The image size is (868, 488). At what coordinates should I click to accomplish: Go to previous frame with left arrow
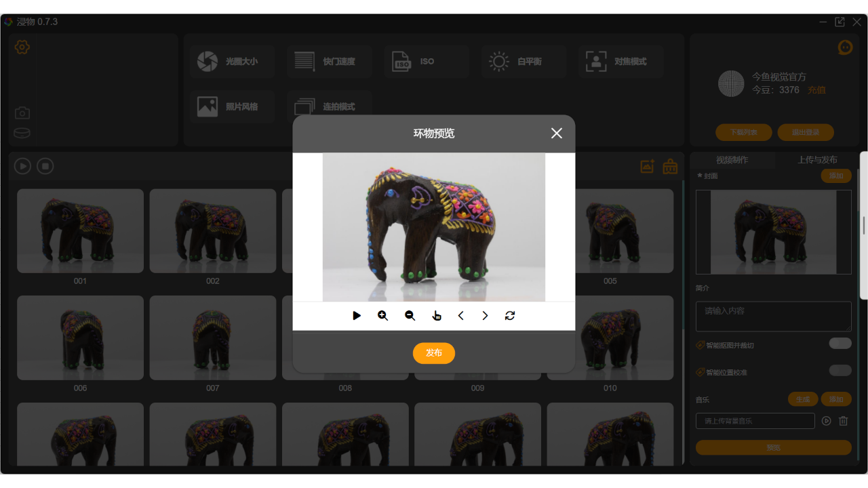click(461, 316)
